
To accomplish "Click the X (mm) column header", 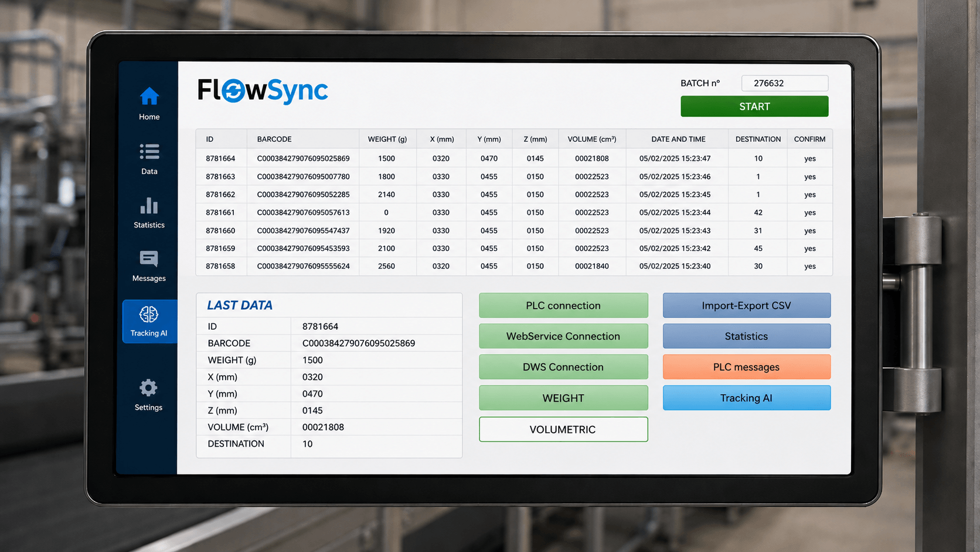I will pos(442,139).
